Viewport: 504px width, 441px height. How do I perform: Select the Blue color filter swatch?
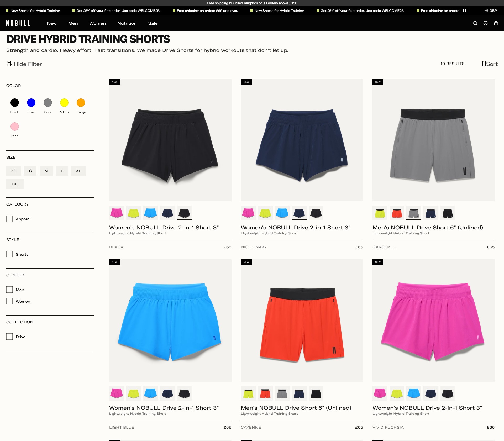pos(31,103)
